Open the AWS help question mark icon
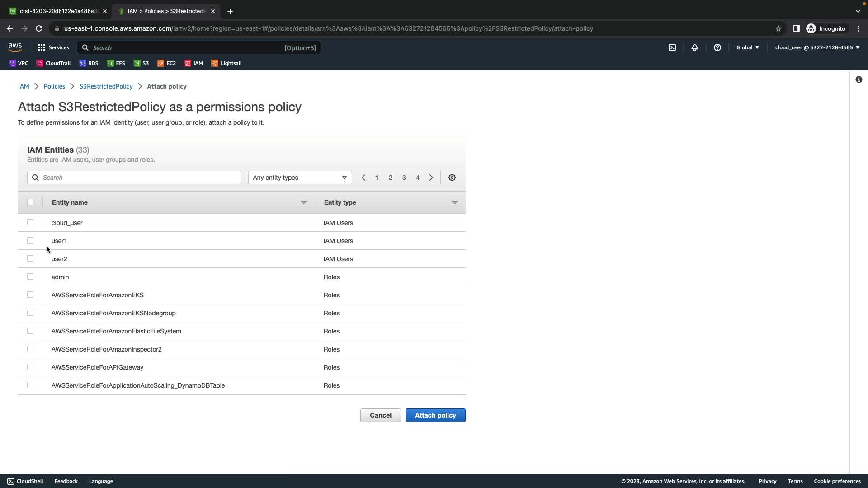The image size is (868, 488). pos(717,47)
